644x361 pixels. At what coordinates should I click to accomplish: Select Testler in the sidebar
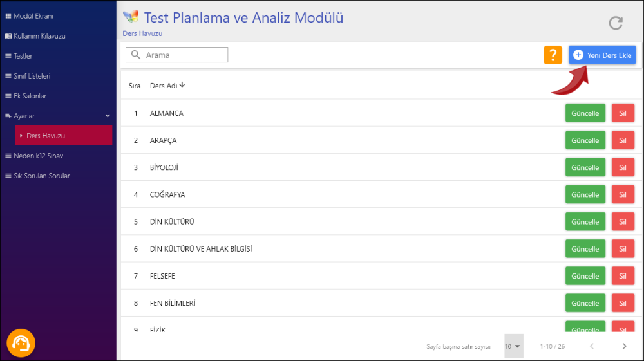(23, 56)
